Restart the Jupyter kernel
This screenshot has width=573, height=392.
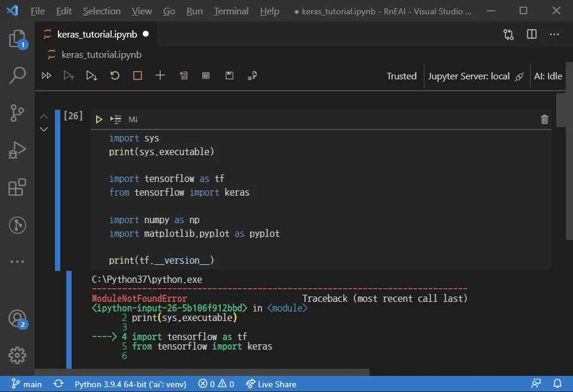pos(115,76)
